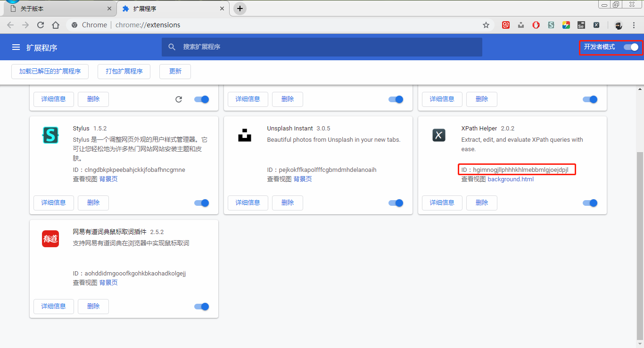Switch to the 关于版本 tab
The width and height of the screenshot is (644, 348).
59,8
